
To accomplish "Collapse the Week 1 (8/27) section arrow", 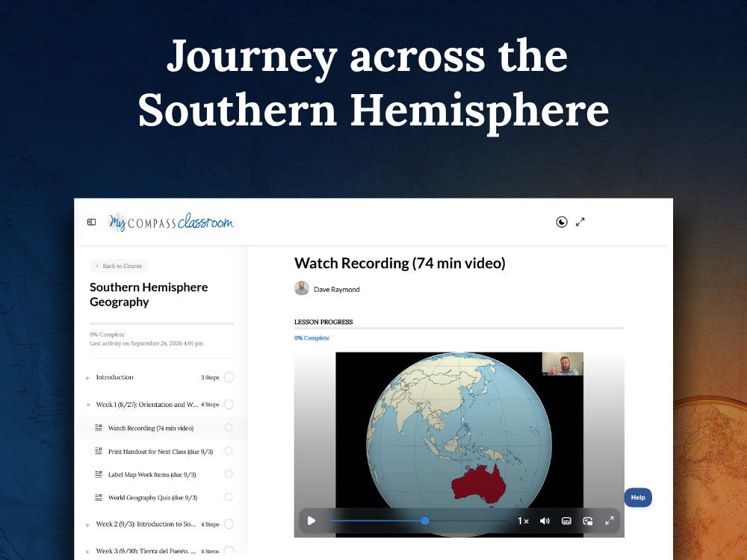I will point(87,405).
